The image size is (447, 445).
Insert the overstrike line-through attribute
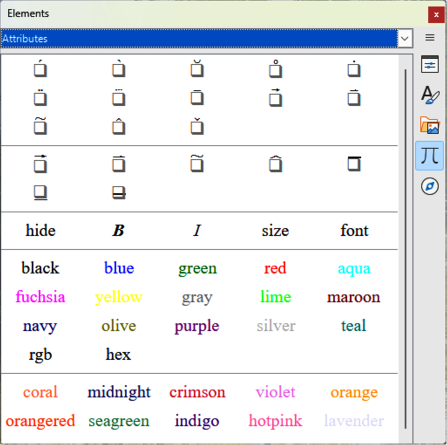pyautogui.click(x=119, y=193)
